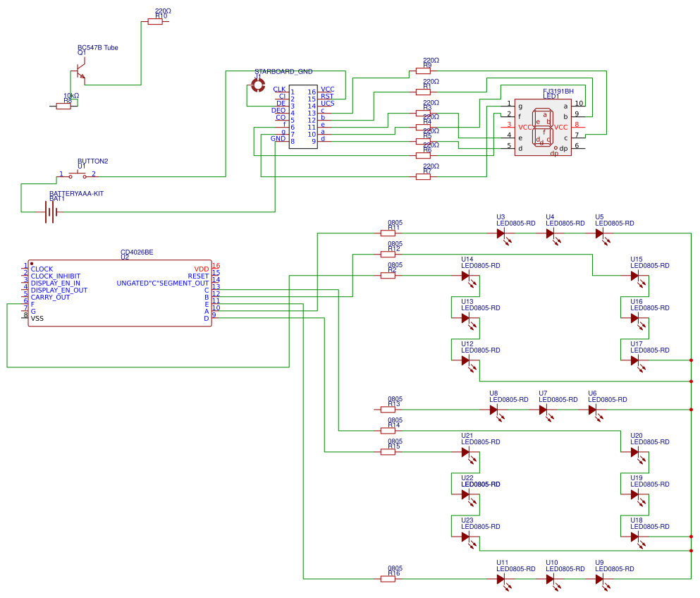Click the "RESET" pin label on U2

198,276
